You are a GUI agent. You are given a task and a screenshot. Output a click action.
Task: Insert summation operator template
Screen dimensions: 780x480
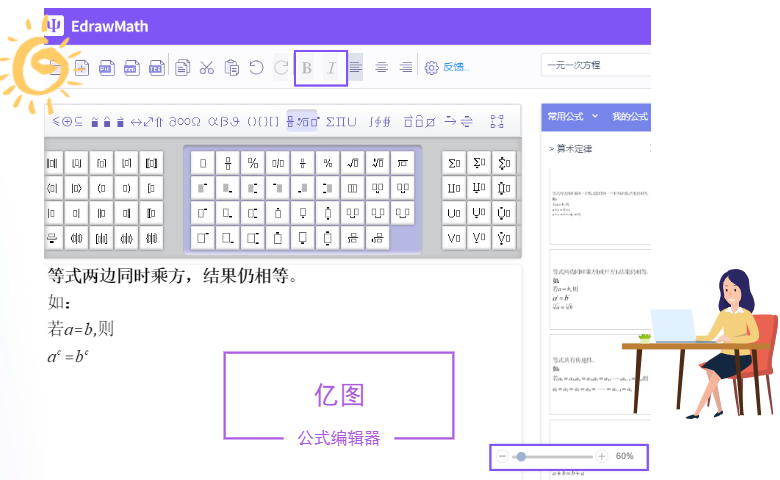click(454, 163)
